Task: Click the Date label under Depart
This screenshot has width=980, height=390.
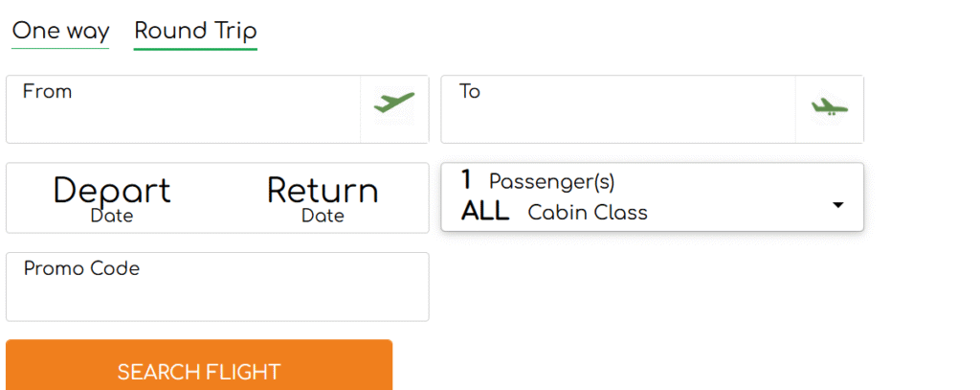Action: click(x=112, y=217)
